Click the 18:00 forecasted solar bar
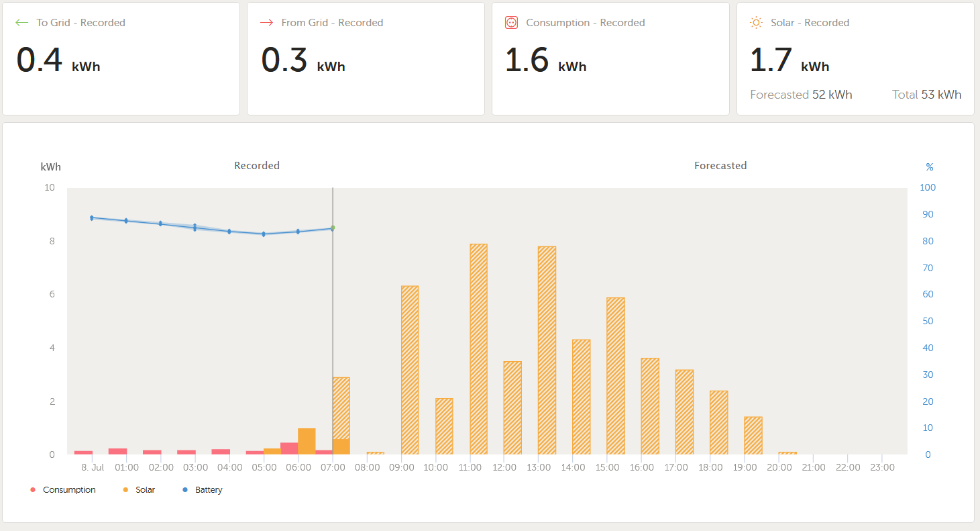Viewport: 980px width, 531px height. coord(718,422)
